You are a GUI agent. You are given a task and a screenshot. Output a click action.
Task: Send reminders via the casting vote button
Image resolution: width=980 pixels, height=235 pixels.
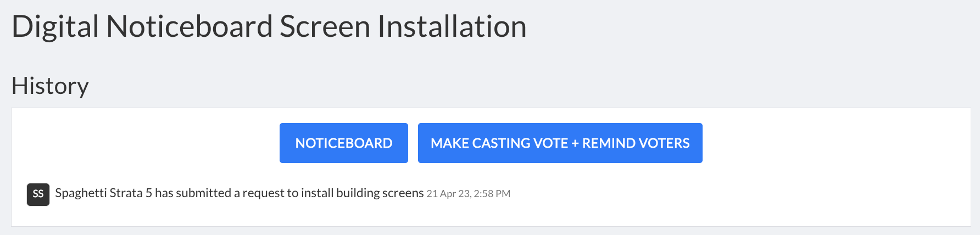coord(560,143)
